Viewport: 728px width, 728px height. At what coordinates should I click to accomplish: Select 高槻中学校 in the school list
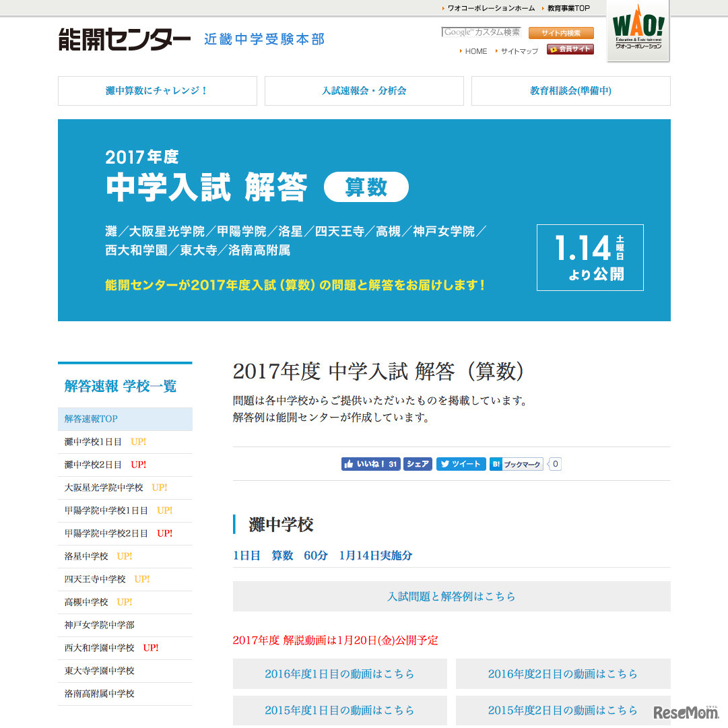click(x=125, y=602)
